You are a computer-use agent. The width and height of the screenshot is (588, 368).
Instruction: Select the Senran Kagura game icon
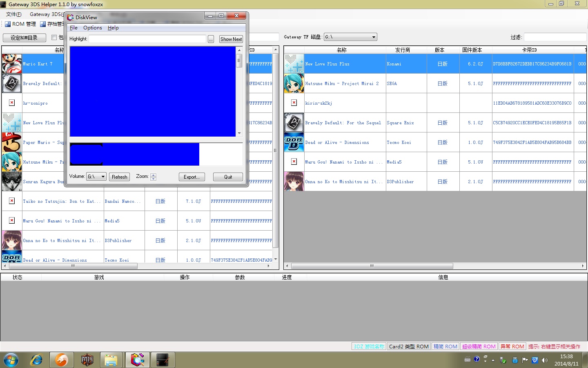point(12,182)
